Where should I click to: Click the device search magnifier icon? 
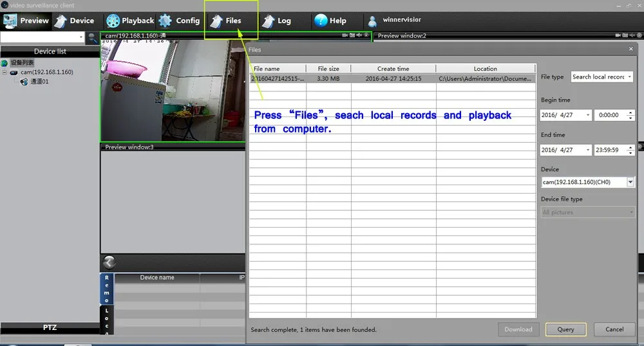[x=93, y=38]
